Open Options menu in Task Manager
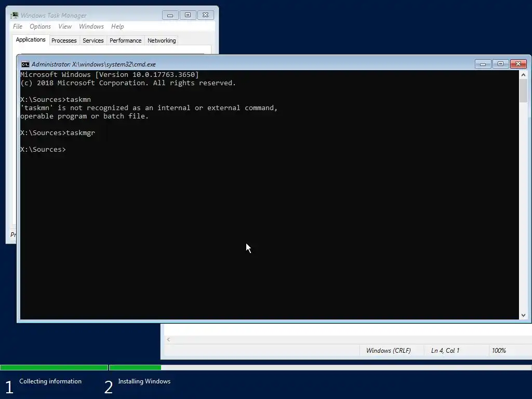Image resolution: width=532 pixels, height=399 pixels. 40,26
